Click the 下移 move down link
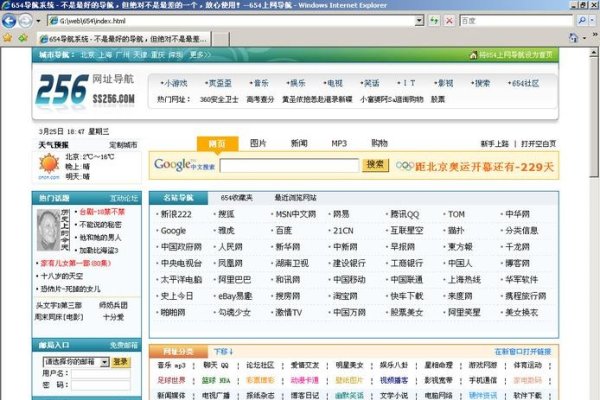The image size is (600, 400). [223, 351]
